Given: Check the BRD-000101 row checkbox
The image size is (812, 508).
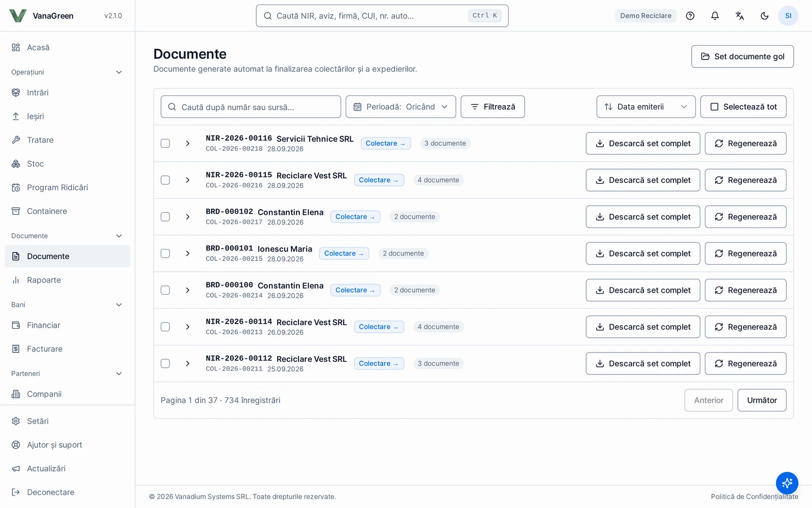Looking at the screenshot, I should tap(165, 253).
